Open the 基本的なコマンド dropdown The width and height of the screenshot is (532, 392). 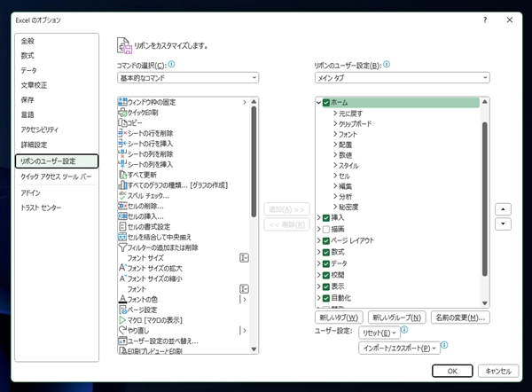[x=188, y=78]
